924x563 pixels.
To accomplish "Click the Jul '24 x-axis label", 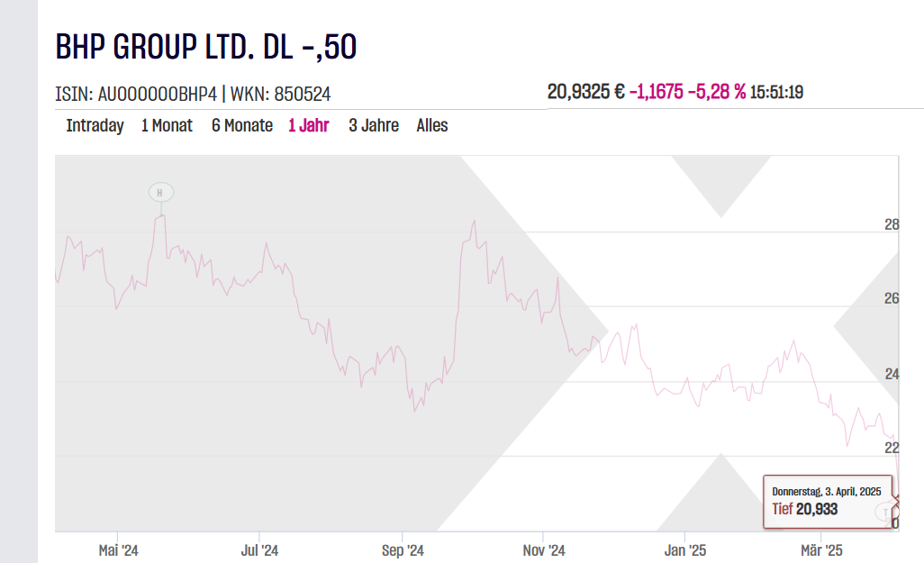I will [x=260, y=550].
